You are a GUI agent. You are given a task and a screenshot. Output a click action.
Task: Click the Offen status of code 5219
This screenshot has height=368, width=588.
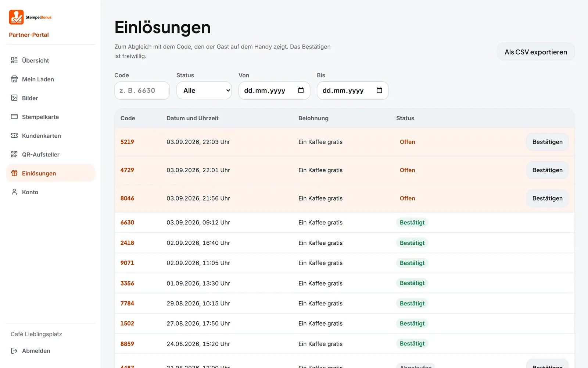407,142
